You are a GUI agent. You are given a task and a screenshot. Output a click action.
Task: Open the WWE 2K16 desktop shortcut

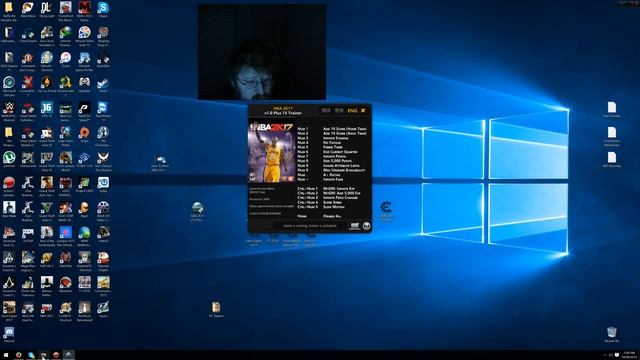tap(9, 108)
